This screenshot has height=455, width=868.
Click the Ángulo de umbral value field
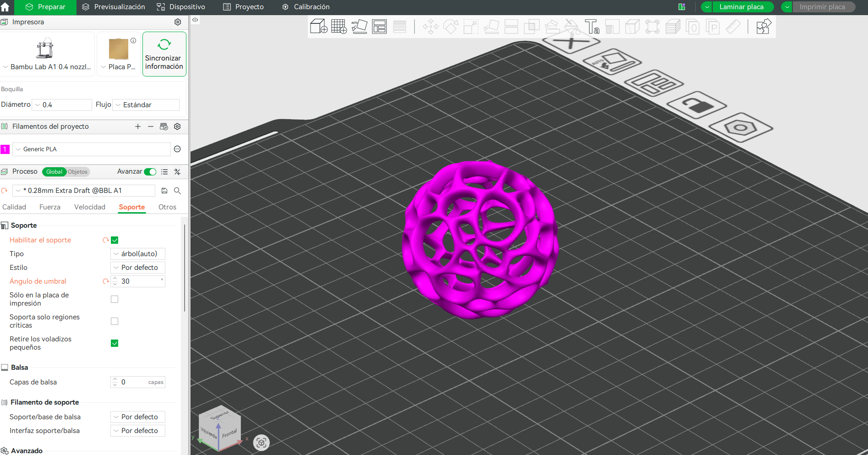click(x=138, y=281)
